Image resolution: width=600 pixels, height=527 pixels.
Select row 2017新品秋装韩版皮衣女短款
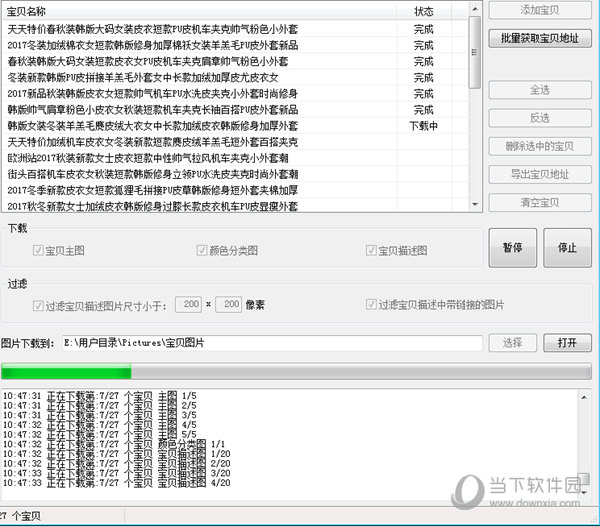(x=235, y=93)
